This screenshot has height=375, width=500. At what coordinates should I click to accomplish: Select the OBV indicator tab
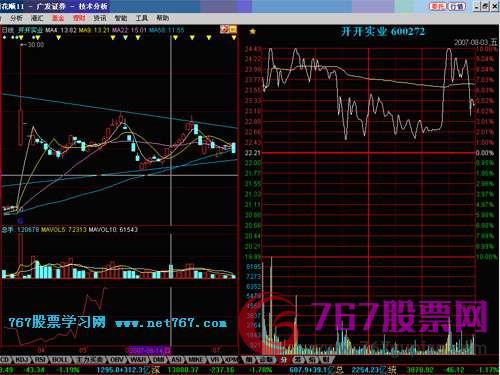pyautogui.click(x=116, y=360)
